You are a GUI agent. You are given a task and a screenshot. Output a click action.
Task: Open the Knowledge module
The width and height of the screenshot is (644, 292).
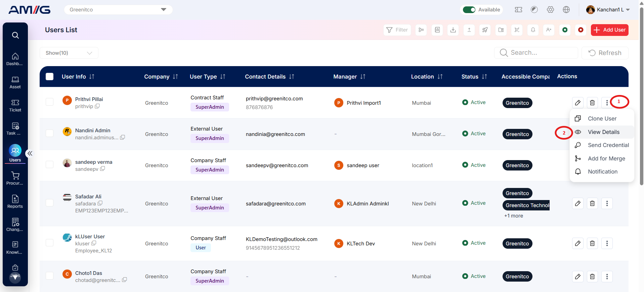[x=15, y=248]
